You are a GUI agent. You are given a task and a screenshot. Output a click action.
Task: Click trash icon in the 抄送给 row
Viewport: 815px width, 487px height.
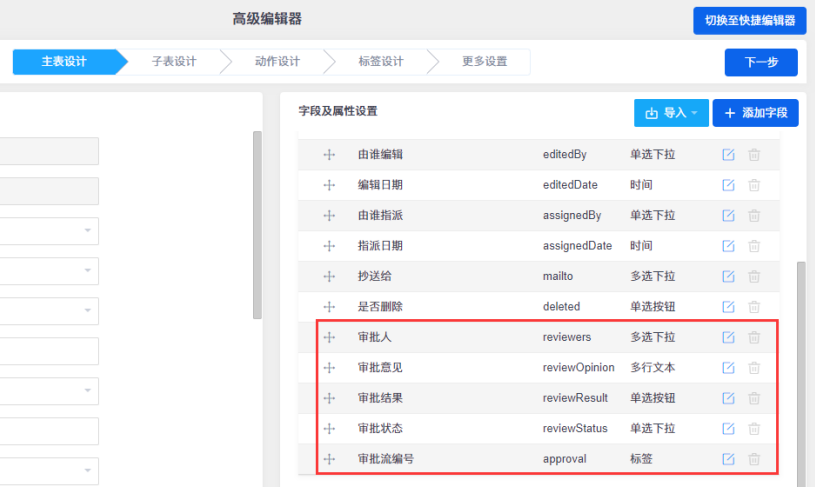(x=754, y=276)
